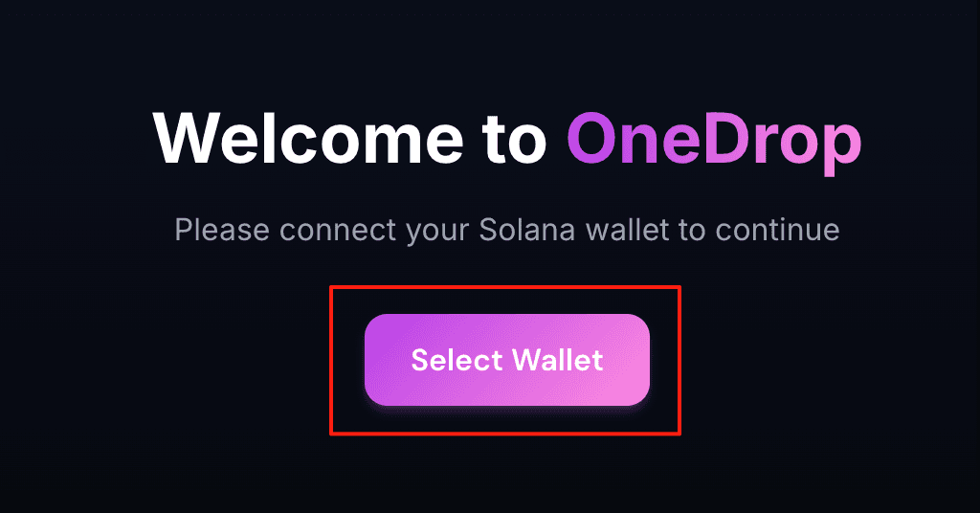Click the word "Welcome" in the heading
This screenshot has width=980, height=513.
tap(308, 139)
